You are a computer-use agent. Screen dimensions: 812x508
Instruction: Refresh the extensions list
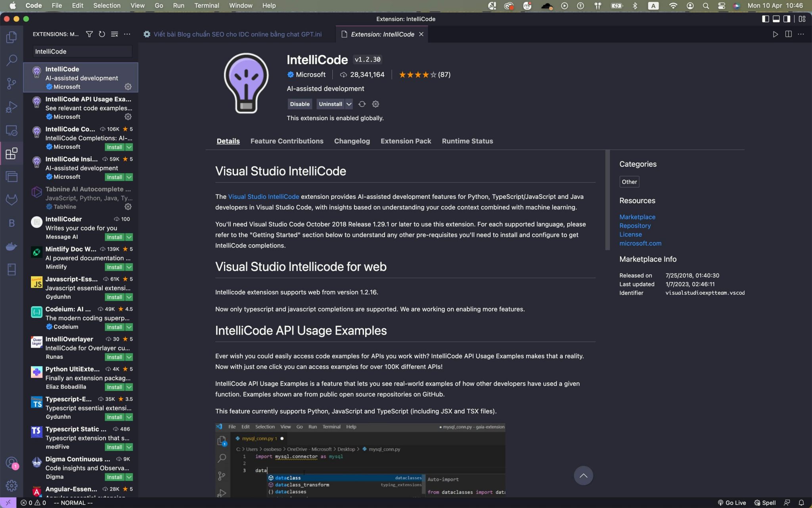102,34
